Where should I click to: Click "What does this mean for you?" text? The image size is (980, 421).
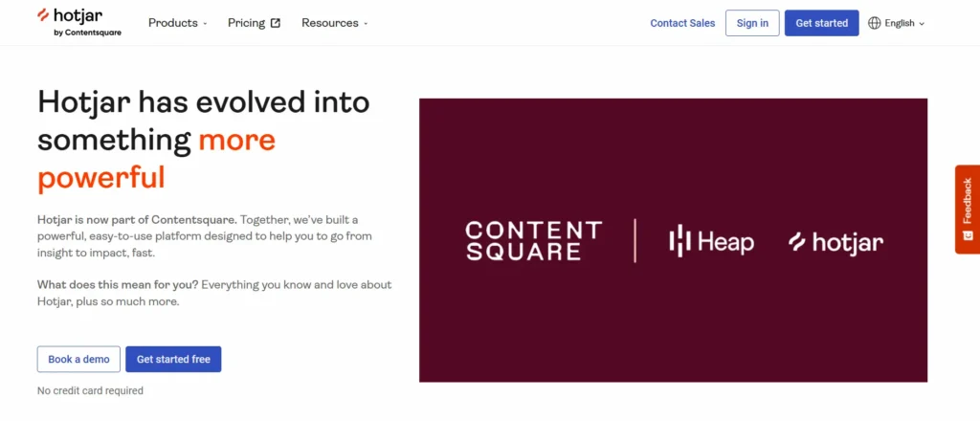click(x=118, y=285)
